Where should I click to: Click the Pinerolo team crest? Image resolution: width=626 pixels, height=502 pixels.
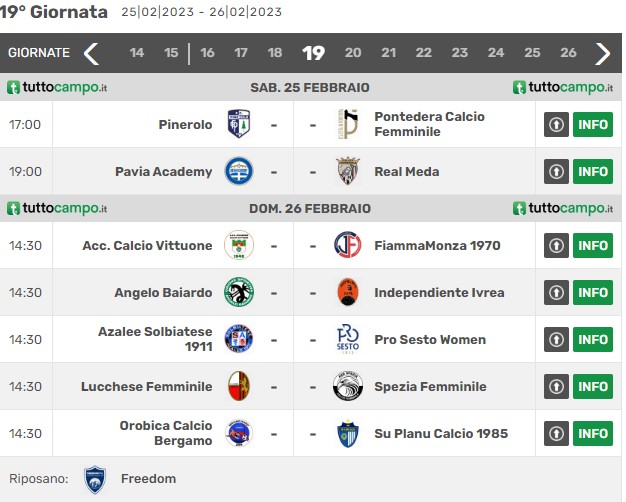(239, 124)
